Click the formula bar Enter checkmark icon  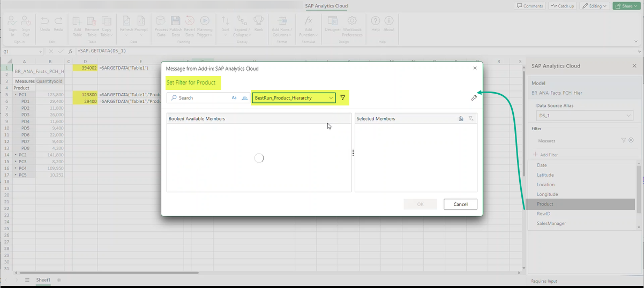61,51
